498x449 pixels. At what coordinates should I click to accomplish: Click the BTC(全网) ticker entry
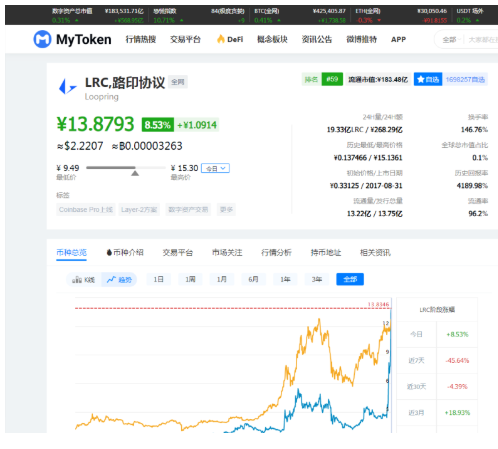(x=300, y=15)
